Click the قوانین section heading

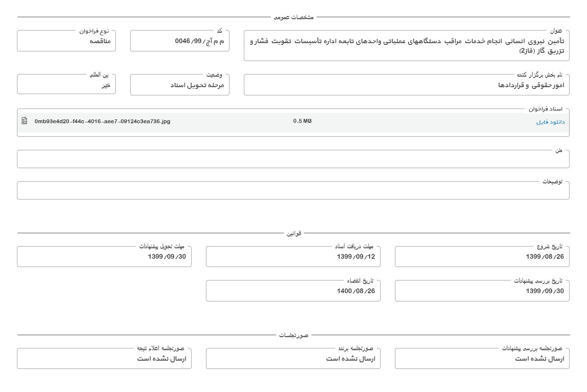pyautogui.click(x=294, y=233)
